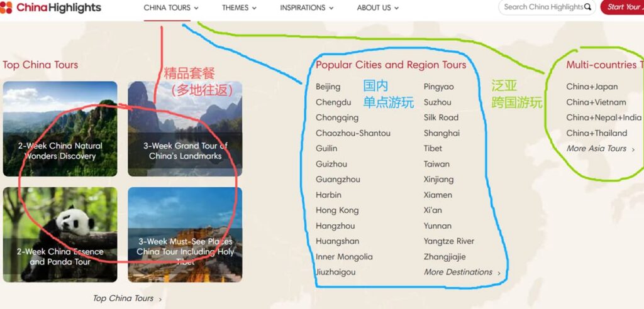
Task: Open China+Vietnam tours
Action: click(x=596, y=102)
